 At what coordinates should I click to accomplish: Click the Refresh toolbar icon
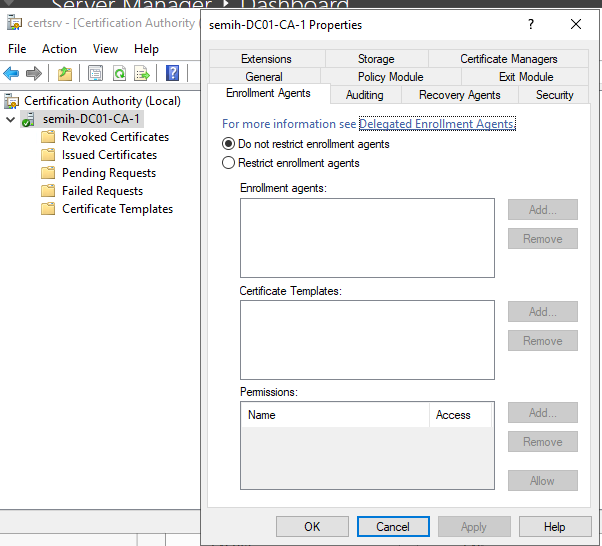tap(119, 73)
